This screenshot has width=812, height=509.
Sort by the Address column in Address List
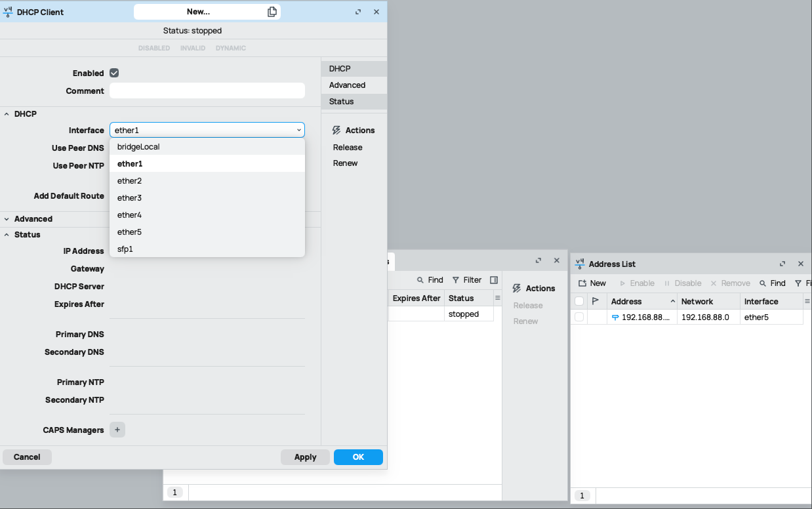(642, 301)
